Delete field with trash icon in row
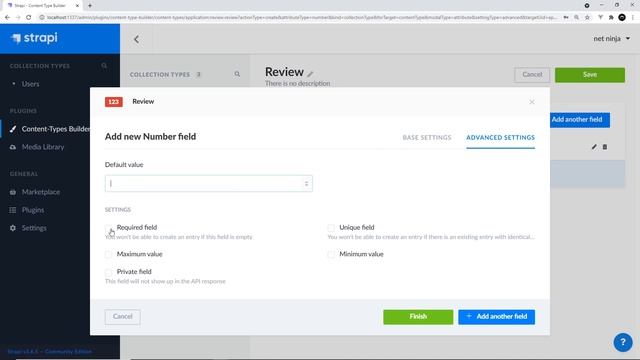 pyautogui.click(x=605, y=147)
